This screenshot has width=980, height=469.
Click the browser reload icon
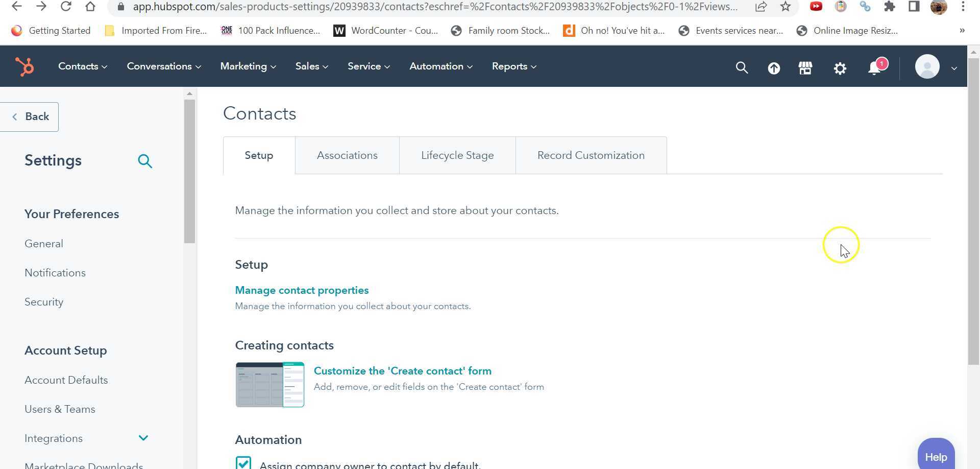pyautogui.click(x=66, y=7)
